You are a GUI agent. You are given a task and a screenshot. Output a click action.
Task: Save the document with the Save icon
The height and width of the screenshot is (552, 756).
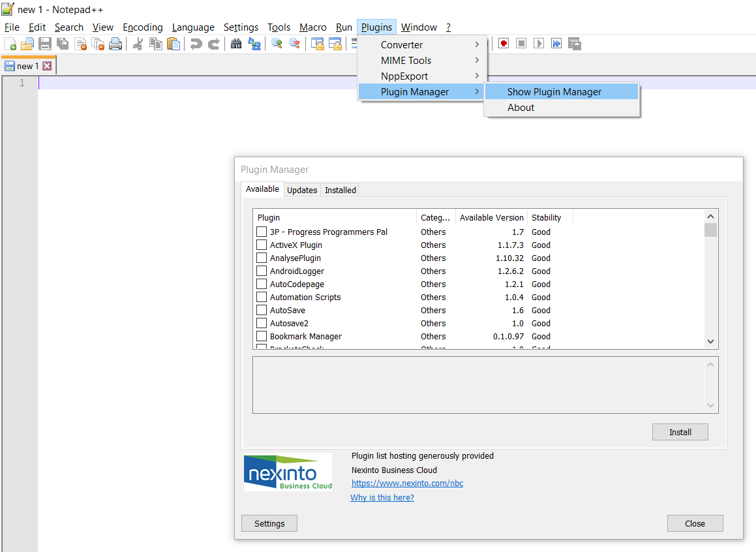[44, 44]
